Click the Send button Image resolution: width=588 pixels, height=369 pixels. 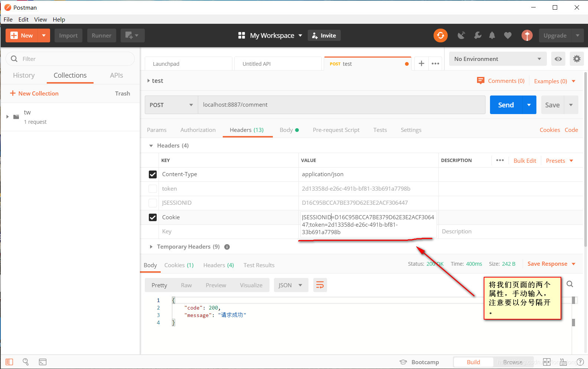pyautogui.click(x=506, y=105)
